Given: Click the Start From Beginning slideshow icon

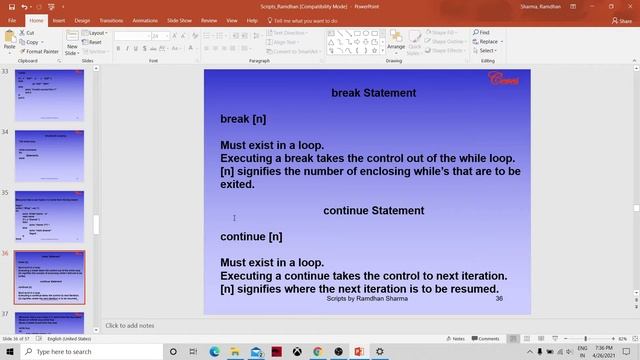Looking at the screenshot, I should pyautogui.click(x=51, y=7).
